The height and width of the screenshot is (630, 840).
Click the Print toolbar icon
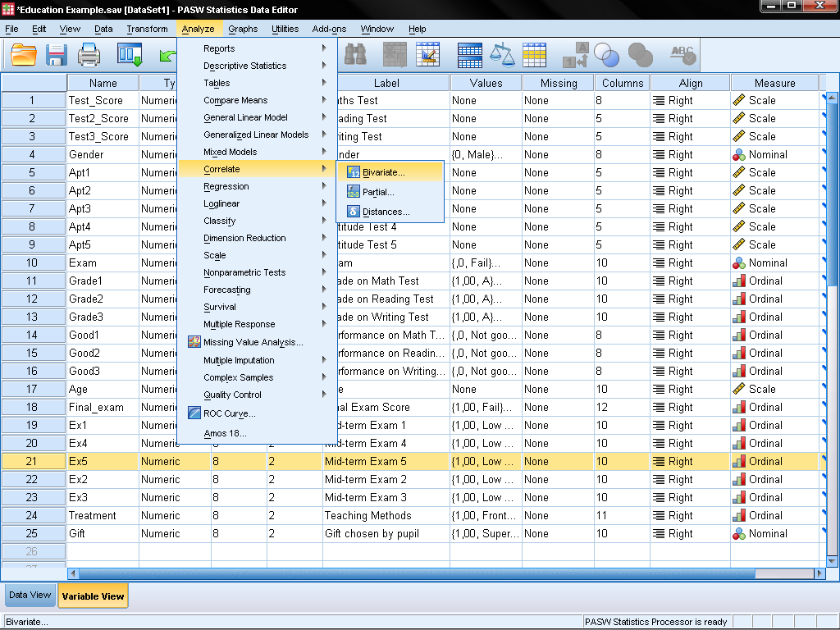[x=89, y=55]
